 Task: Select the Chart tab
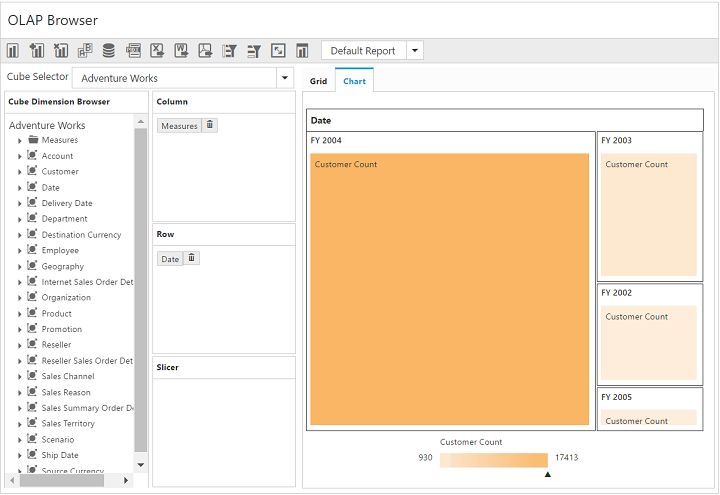click(354, 81)
